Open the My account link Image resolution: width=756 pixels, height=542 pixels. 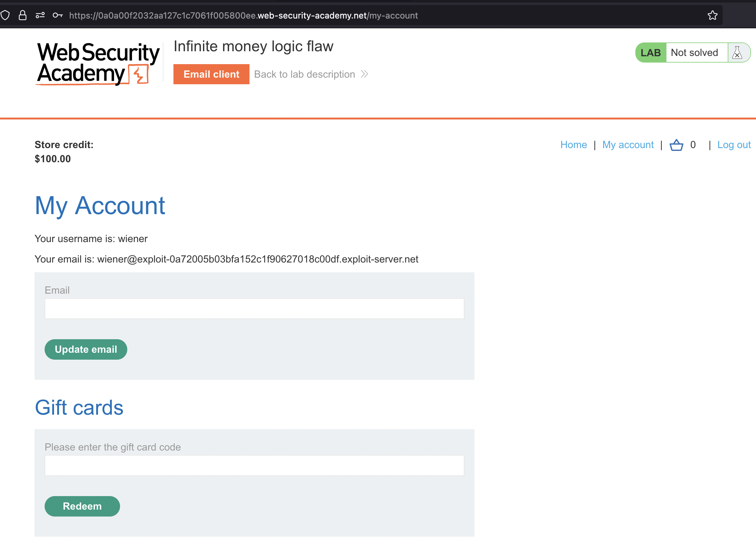point(628,145)
